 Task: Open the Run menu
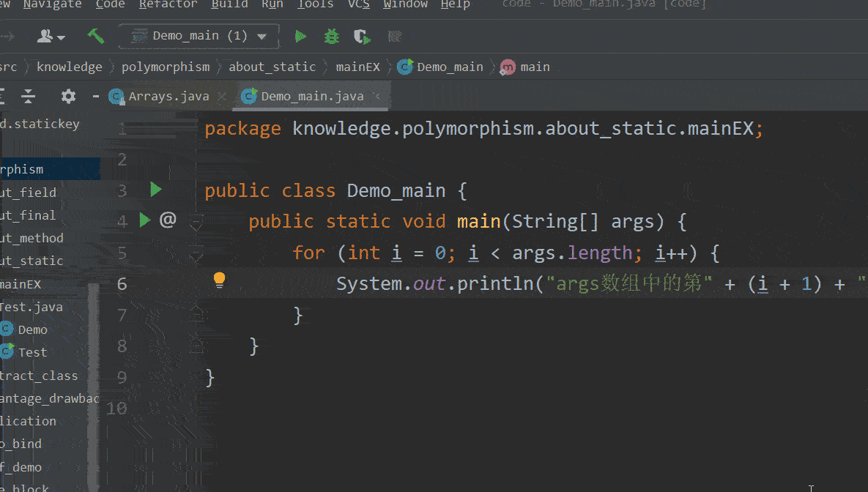[x=272, y=4]
